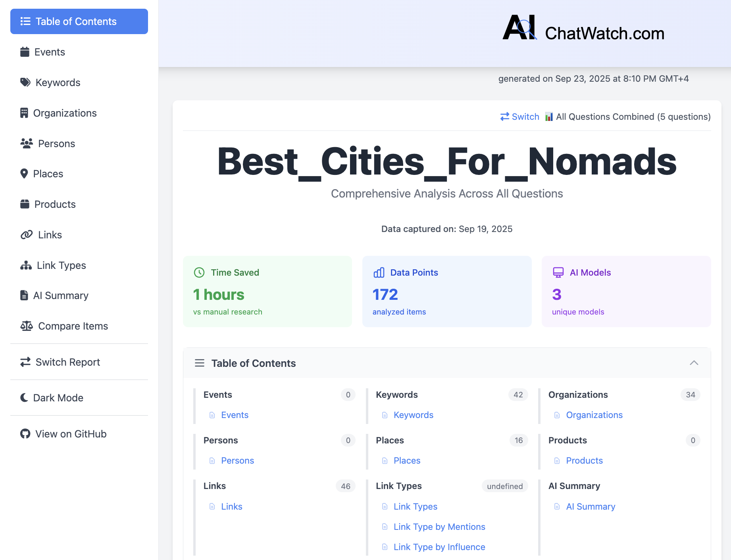Click the tags icon next to Keywords
This screenshot has height=560, width=731.
pos(25,82)
